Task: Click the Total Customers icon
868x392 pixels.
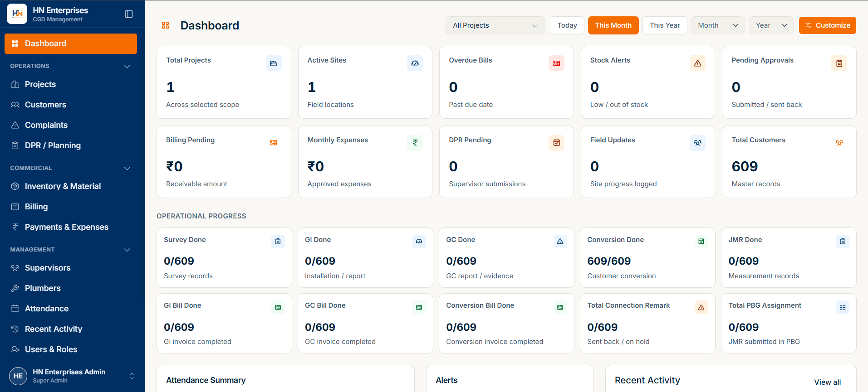Action: click(x=839, y=143)
